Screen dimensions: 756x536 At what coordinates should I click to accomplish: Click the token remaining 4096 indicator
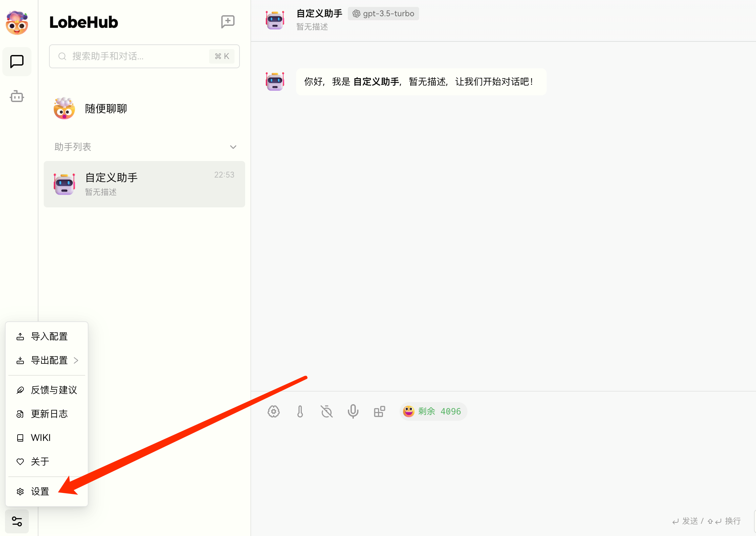[x=433, y=411]
